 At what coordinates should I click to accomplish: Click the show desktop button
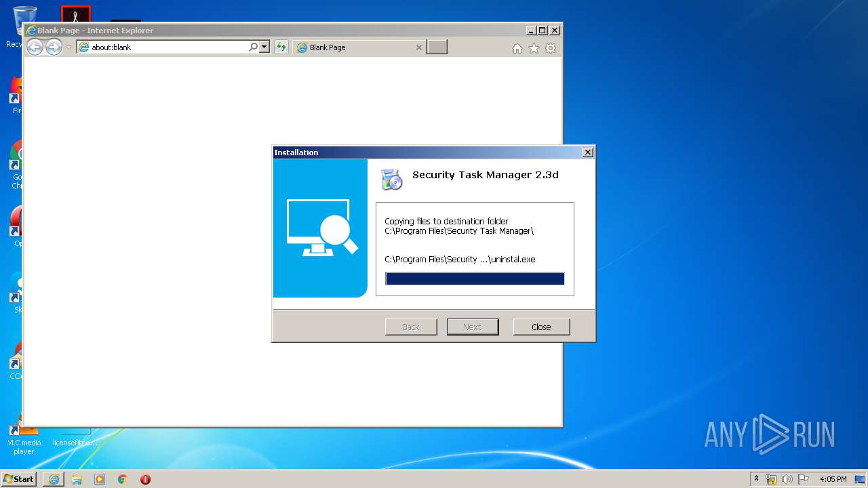pos(861,479)
